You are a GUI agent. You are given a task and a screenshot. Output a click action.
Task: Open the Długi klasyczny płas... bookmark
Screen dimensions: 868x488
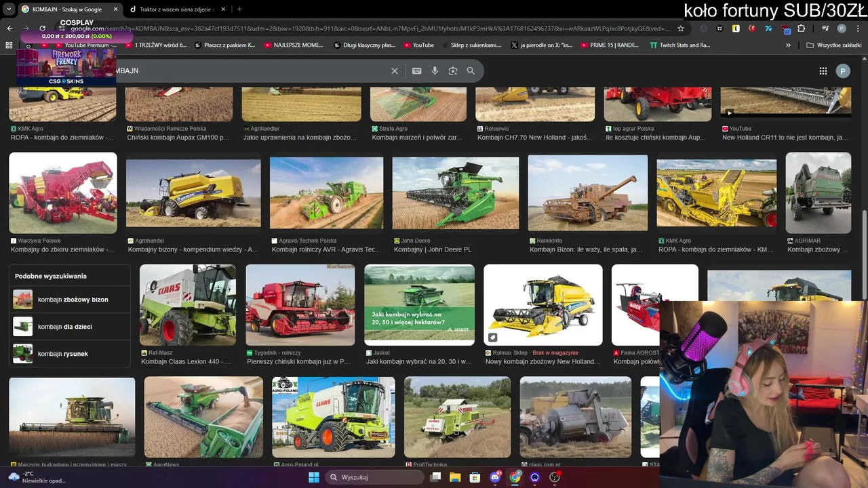[364, 45]
